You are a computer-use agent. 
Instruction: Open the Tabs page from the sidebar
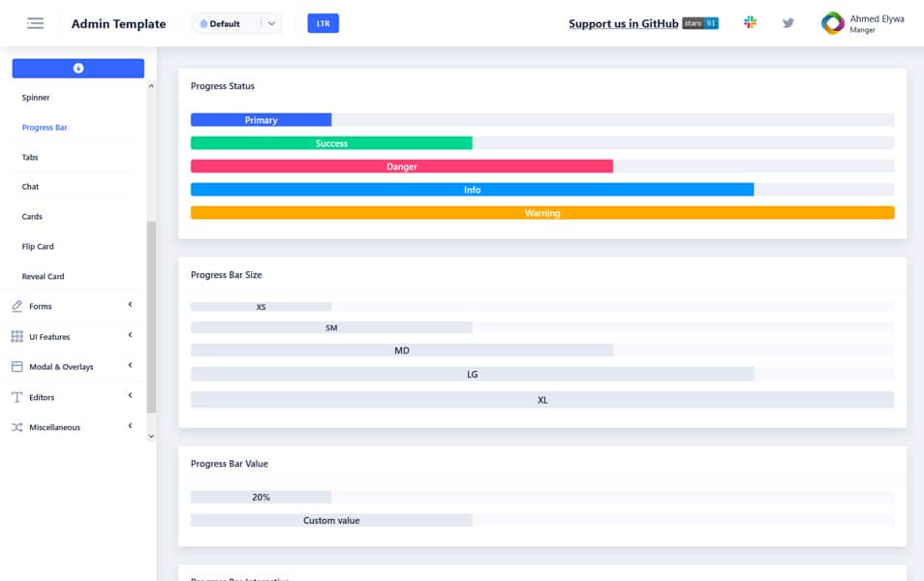[x=28, y=157]
